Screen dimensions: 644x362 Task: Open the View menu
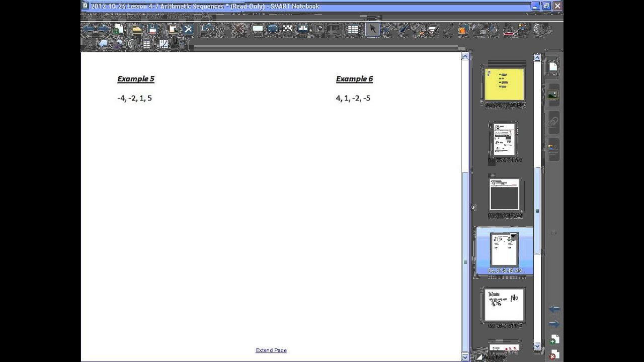click(x=116, y=17)
